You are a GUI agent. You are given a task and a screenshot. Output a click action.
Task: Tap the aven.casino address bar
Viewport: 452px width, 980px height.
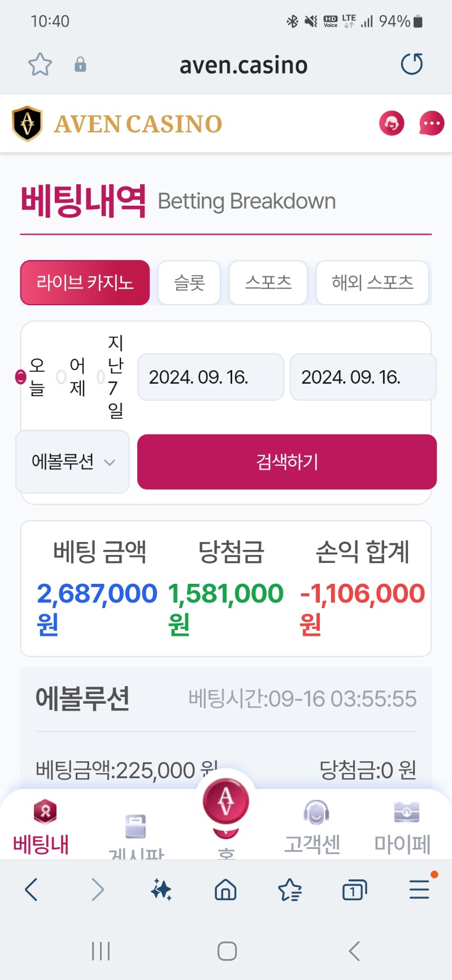[244, 65]
